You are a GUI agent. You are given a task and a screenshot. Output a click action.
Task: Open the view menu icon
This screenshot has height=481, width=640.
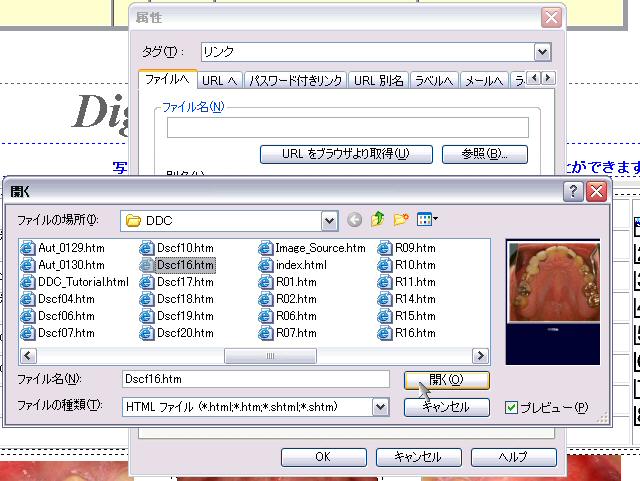pos(427,219)
